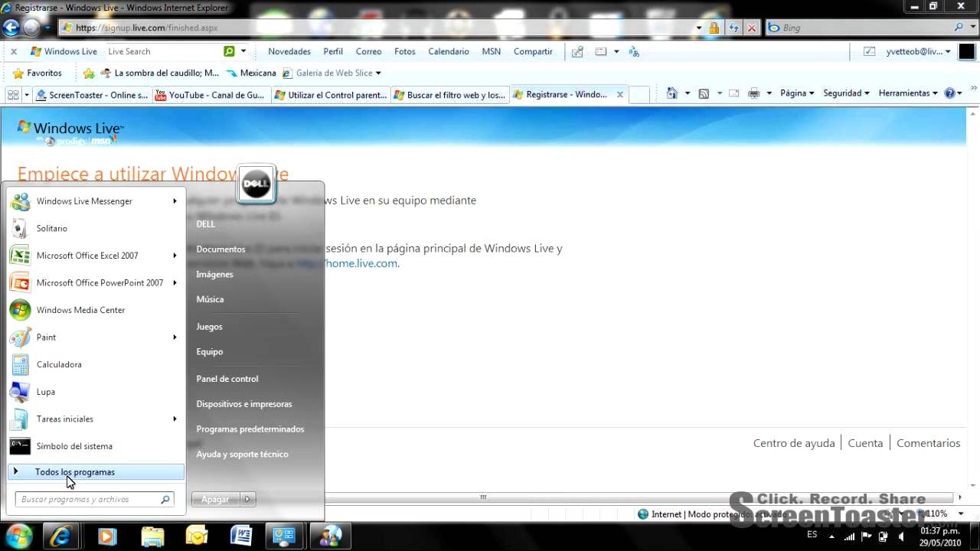Viewport: 980px width, 551px height.
Task: Click the DELL user picture
Action: (x=256, y=184)
